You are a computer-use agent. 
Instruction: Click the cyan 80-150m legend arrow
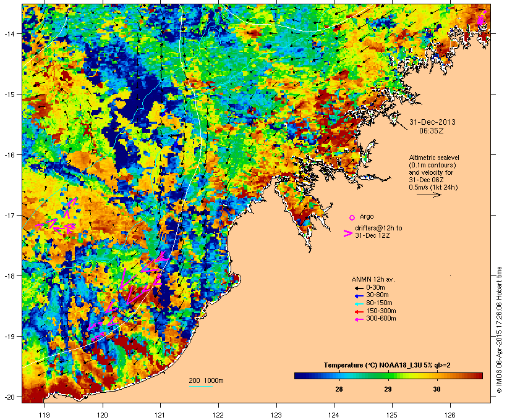pyautogui.click(x=359, y=303)
